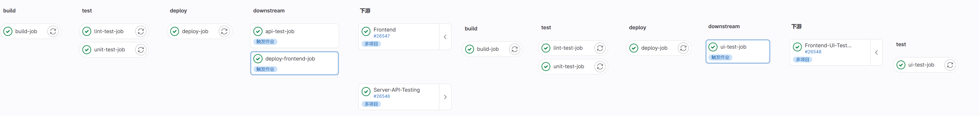
Task: Collapse the Frontend downstream pipeline chevron
Action: click(445, 37)
